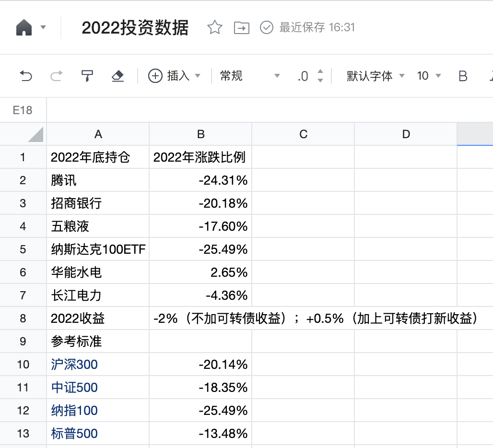Open the 沪深300 hyperlink
This screenshot has width=493, height=448.
point(74,364)
